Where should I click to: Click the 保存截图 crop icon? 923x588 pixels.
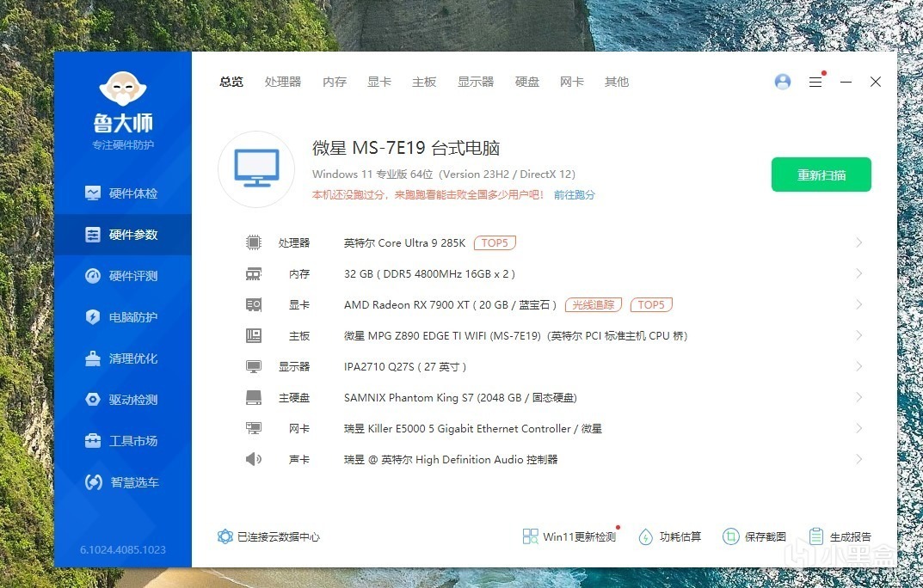pos(730,536)
